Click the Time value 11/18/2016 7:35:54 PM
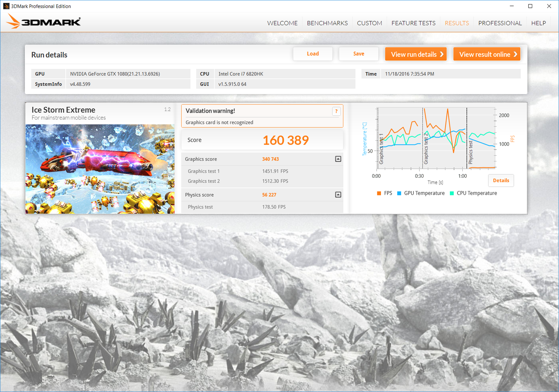 point(409,74)
